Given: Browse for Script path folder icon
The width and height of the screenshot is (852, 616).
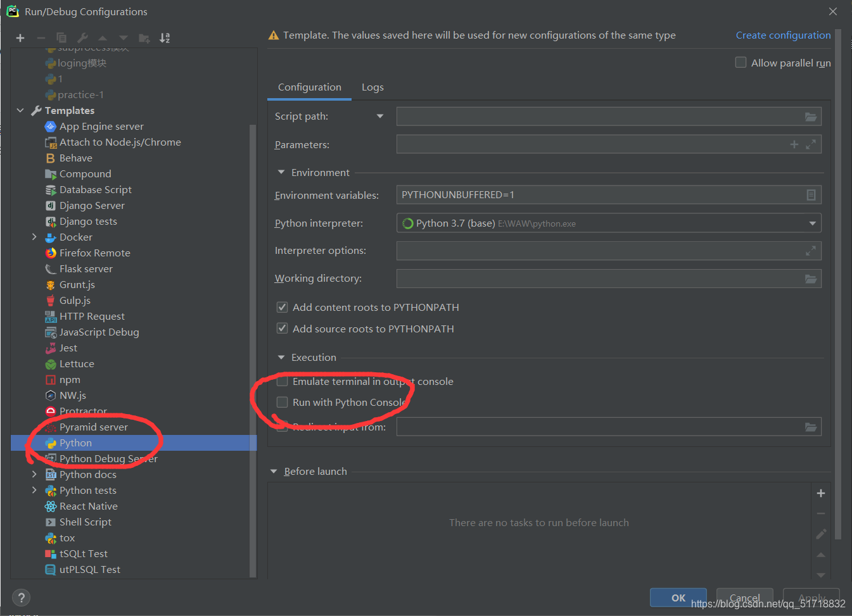Looking at the screenshot, I should click(x=810, y=116).
